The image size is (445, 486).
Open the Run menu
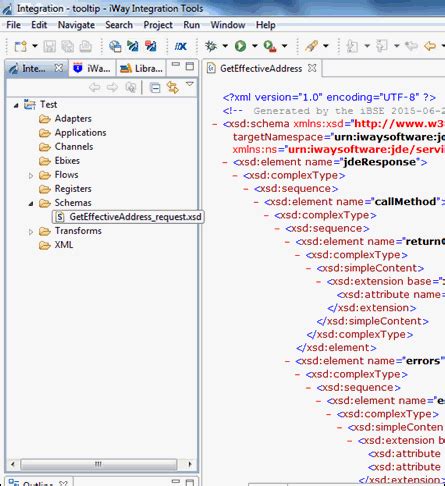tap(192, 25)
